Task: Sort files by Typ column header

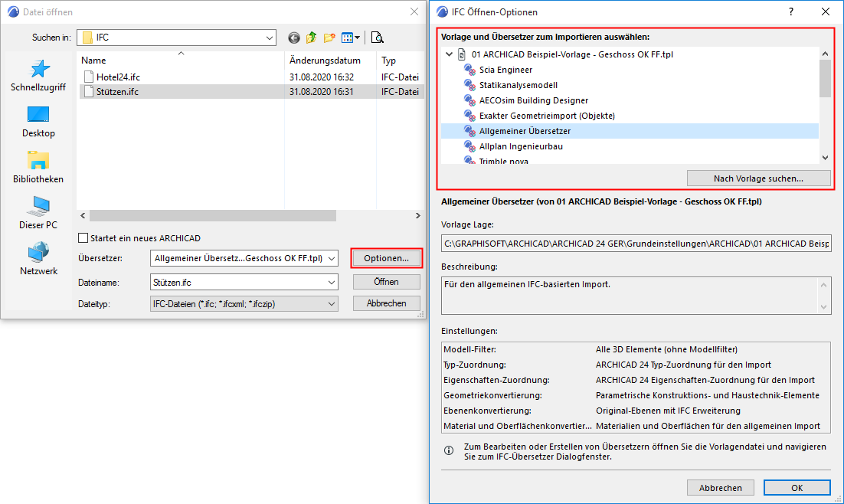Action: [401, 61]
